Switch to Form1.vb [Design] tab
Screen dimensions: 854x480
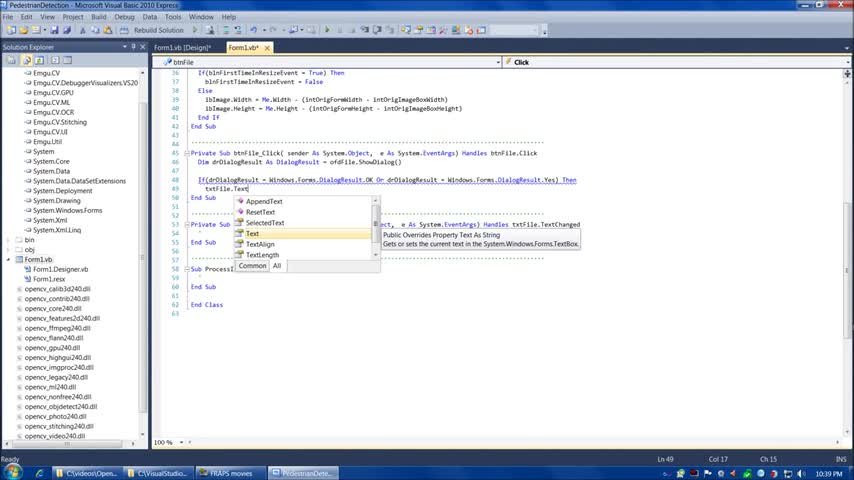click(182, 48)
